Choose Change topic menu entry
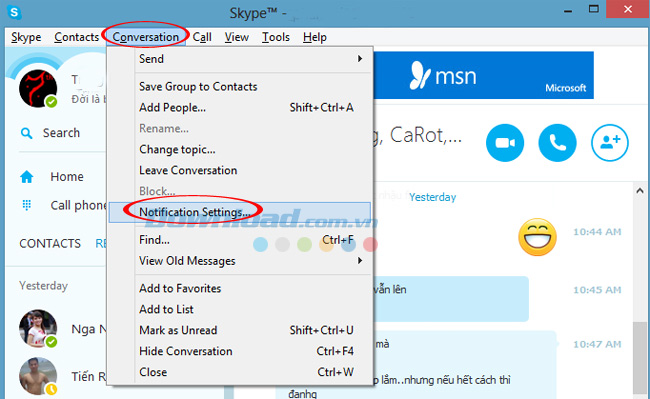The image size is (650, 399). 240,149
